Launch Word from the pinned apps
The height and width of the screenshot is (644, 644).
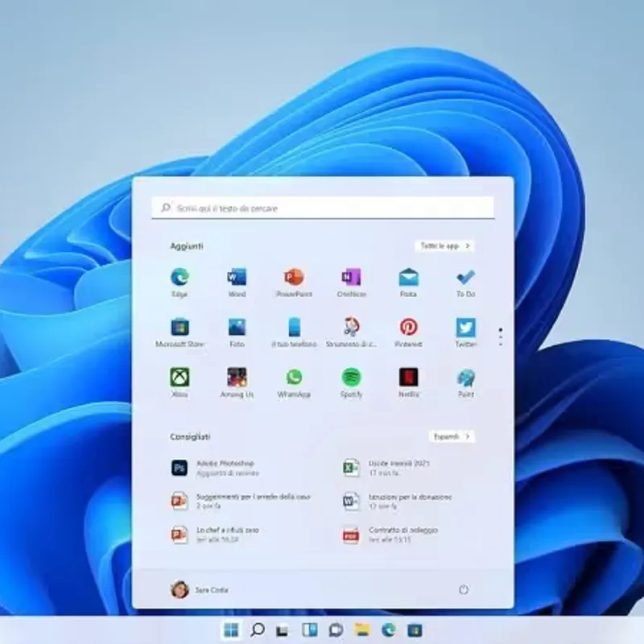[x=237, y=282]
